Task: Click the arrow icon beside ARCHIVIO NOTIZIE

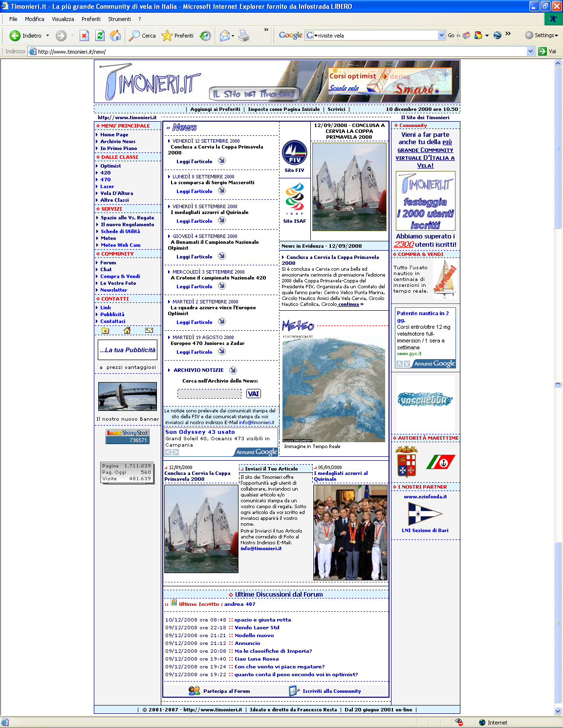Action: (233, 370)
